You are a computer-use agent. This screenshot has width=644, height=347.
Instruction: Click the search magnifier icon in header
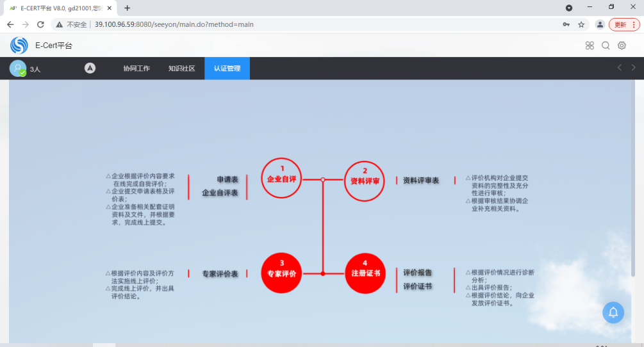pyautogui.click(x=606, y=45)
